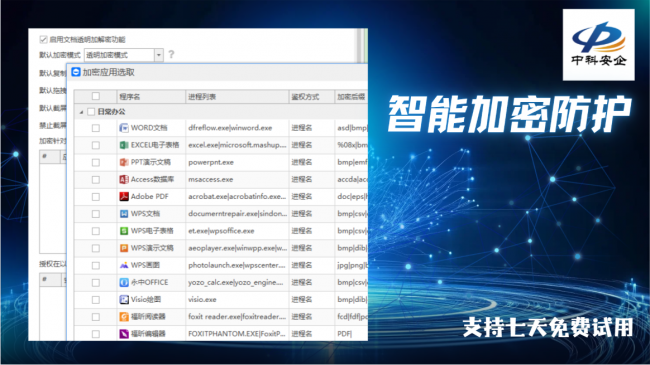Click the EXCEL电子表格 program icon

coord(124,145)
